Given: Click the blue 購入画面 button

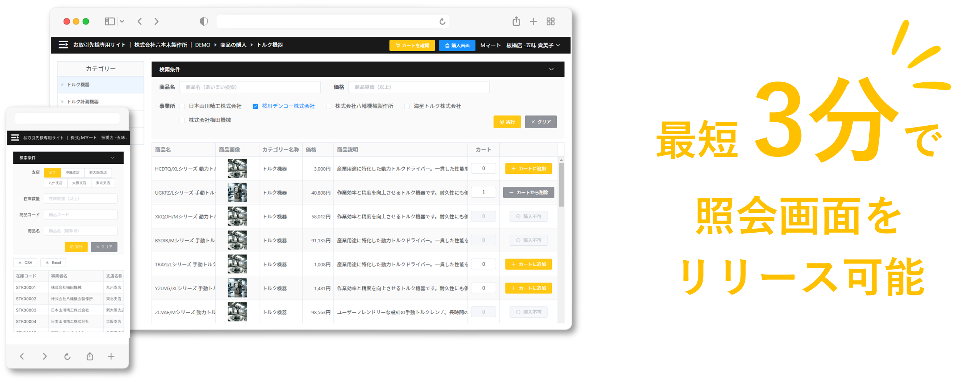Looking at the screenshot, I should point(457,45).
